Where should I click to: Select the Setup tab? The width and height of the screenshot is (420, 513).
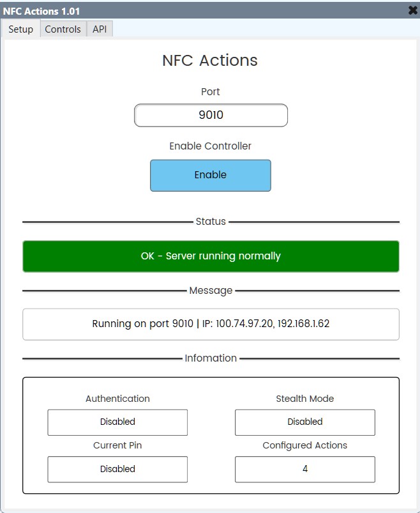click(x=21, y=29)
